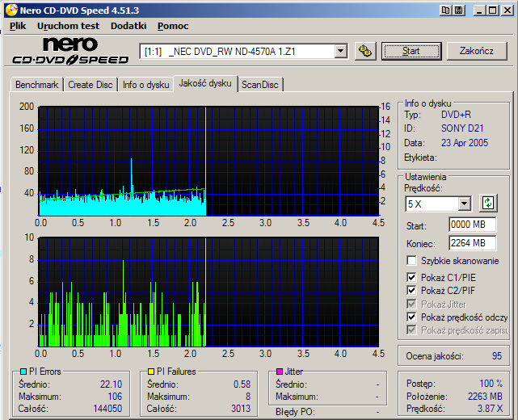
Task: Click the refresh speed icon next to 5 X
Action: click(488, 203)
